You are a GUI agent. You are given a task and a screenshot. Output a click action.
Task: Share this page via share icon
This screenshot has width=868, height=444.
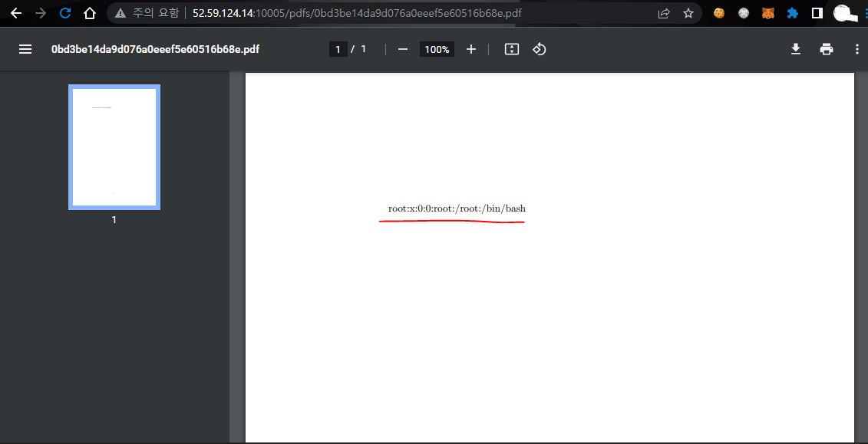[664, 13]
